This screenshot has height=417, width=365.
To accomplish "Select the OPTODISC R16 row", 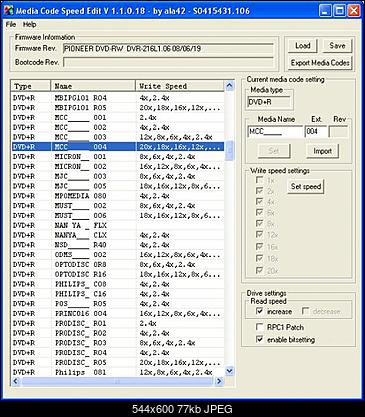I will point(118,274).
